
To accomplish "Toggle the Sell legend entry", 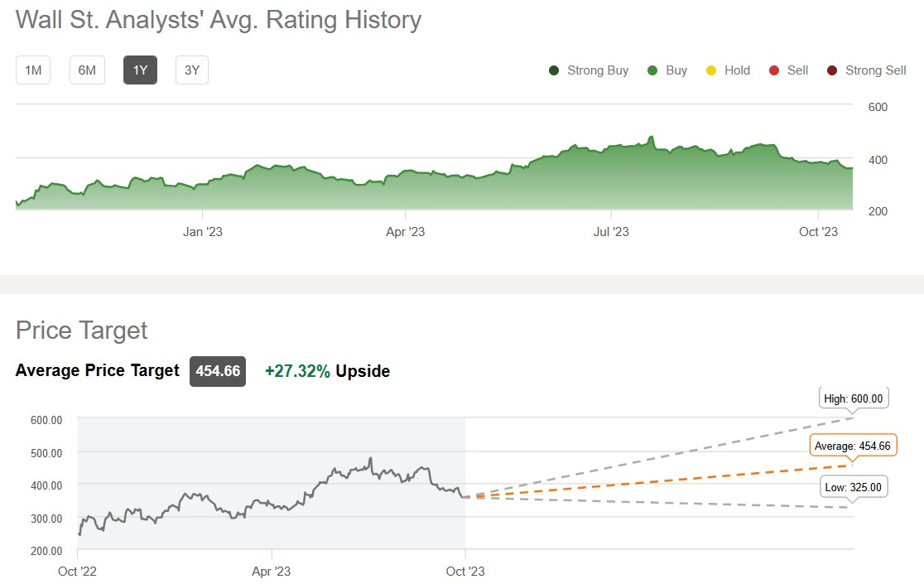I will pos(796,70).
